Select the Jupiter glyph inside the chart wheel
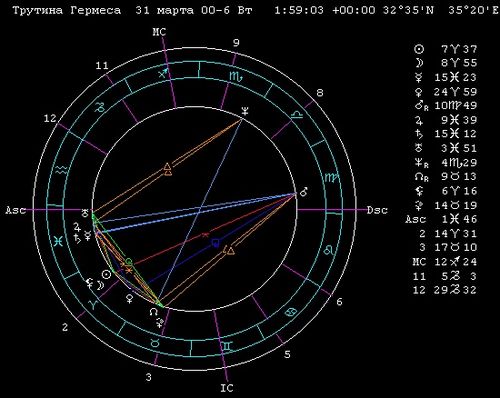500x398 pixels. 77,227
